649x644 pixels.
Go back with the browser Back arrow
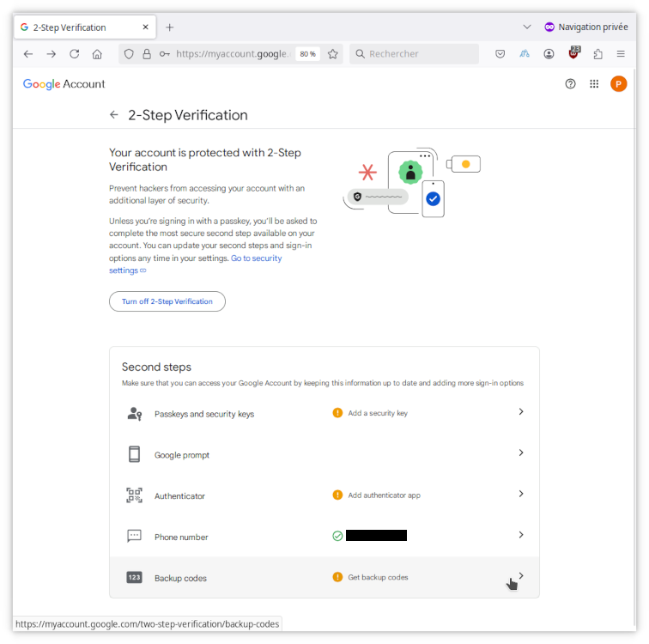click(x=28, y=54)
